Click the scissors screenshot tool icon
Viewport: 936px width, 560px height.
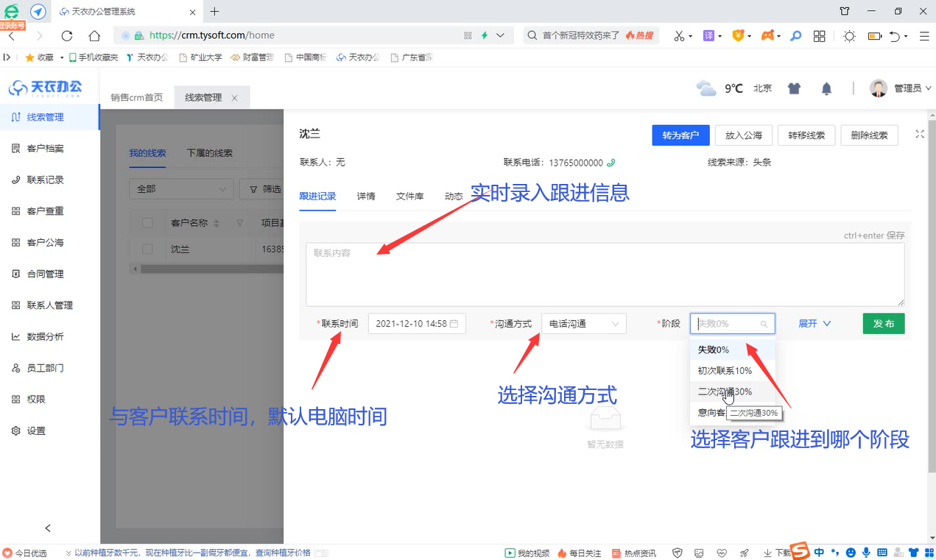(x=678, y=35)
